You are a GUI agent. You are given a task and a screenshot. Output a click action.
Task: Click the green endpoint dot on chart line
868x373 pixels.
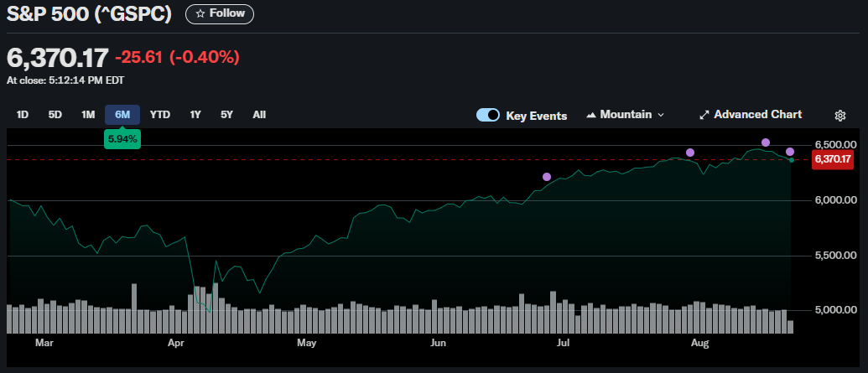[x=792, y=160]
